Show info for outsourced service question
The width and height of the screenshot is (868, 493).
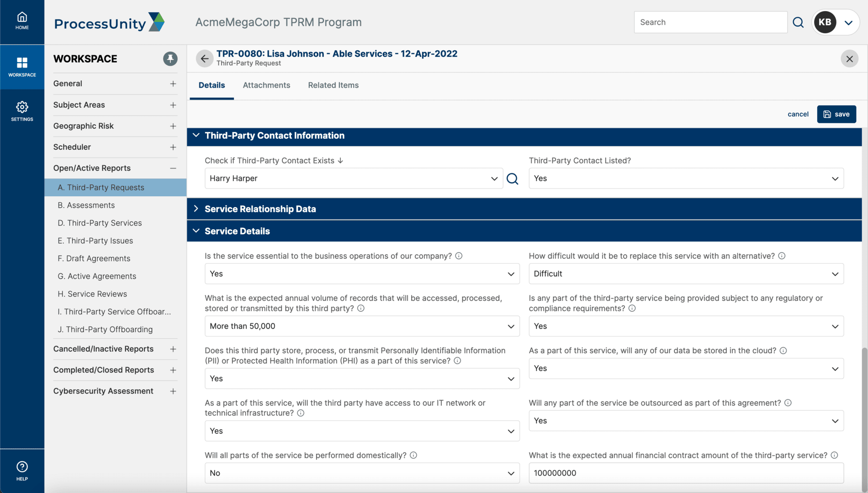click(x=788, y=403)
